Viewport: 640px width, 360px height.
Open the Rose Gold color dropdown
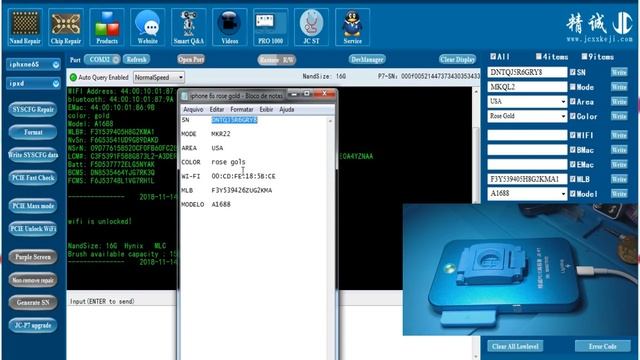click(x=527, y=116)
